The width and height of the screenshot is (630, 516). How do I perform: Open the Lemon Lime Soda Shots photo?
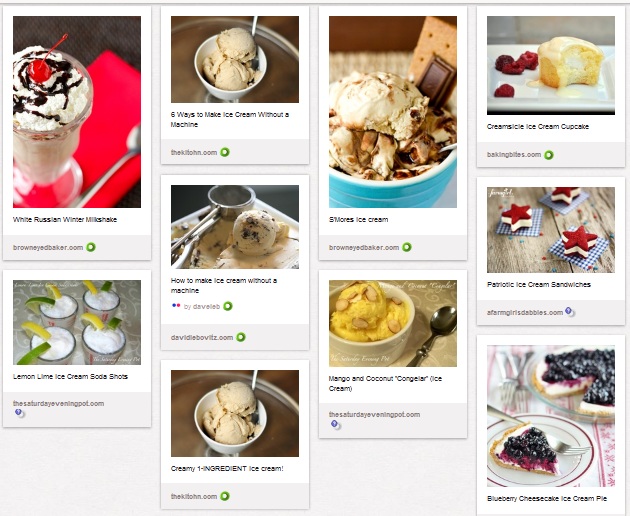pos(77,322)
